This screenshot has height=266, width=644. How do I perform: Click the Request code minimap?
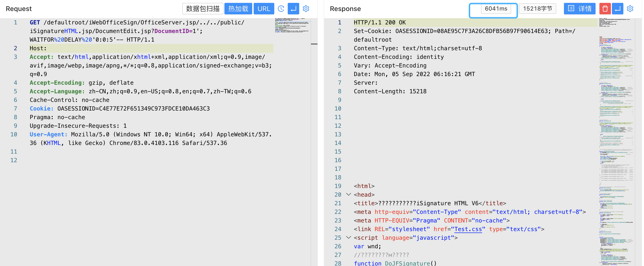(292, 25)
